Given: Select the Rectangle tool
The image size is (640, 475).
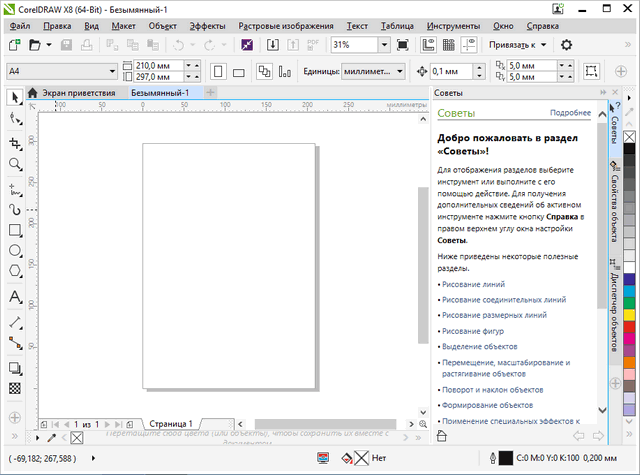Looking at the screenshot, I should [15, 230].
